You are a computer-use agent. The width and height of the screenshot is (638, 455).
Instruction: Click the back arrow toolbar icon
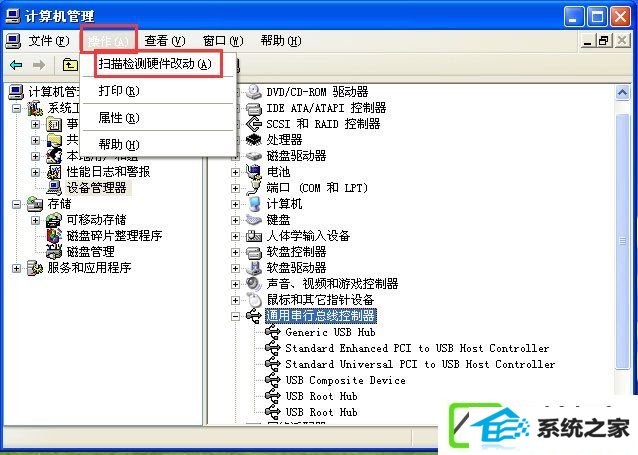(16, 65)
